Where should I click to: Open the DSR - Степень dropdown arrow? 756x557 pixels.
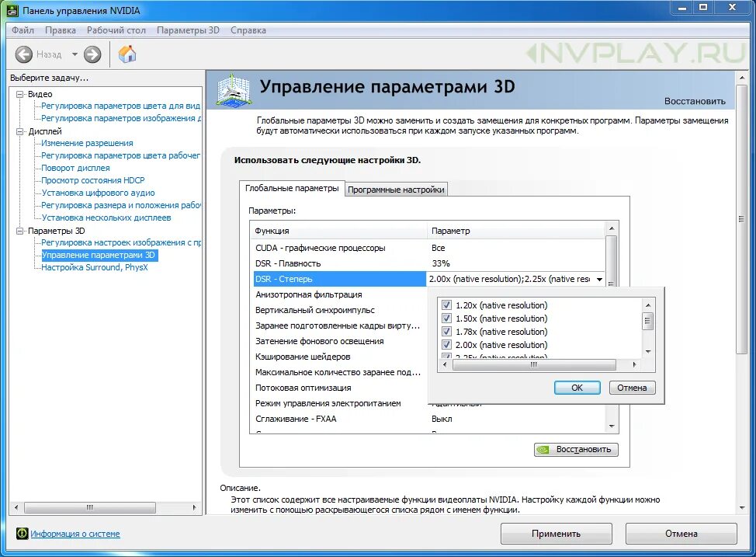point(599,279)
